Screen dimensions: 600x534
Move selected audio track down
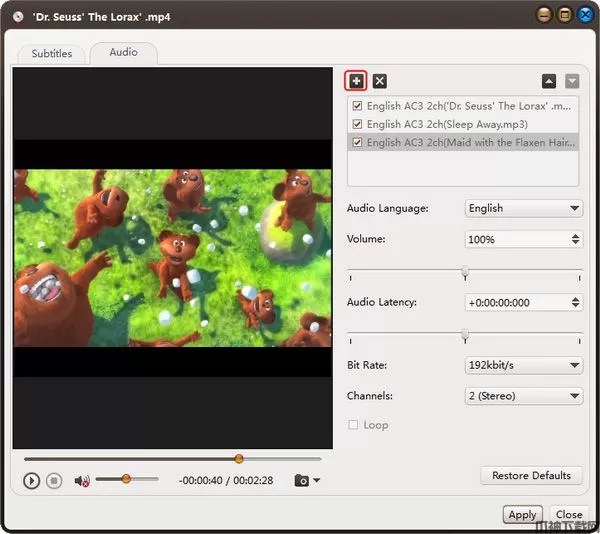pos(572,81)
